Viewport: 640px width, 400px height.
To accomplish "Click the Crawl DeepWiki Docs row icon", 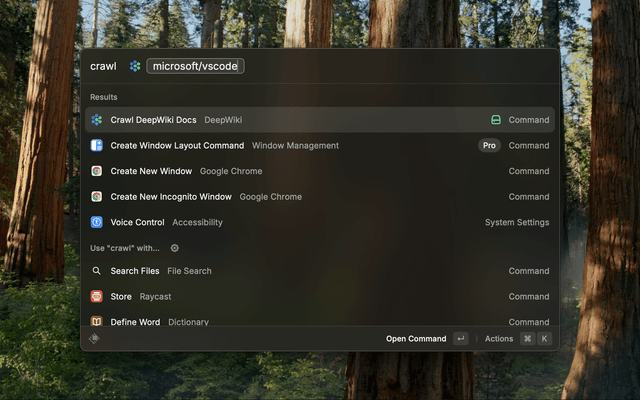I will tap(97, 120).
